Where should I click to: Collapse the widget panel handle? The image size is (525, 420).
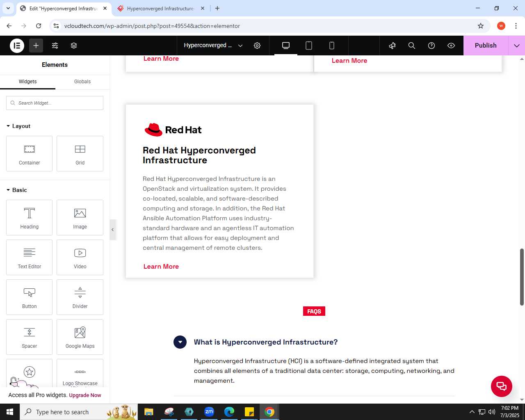112,230
